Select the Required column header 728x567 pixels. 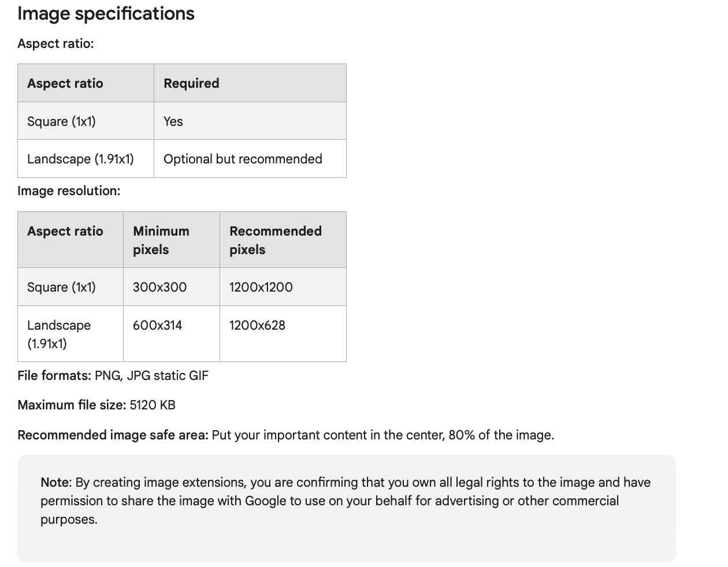tap(191, 83)
